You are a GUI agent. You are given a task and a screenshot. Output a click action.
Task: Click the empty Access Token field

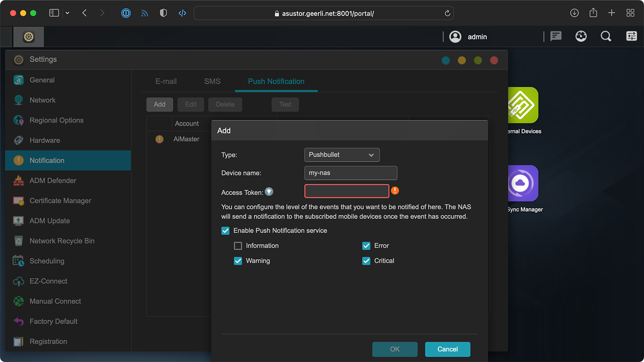347,191
